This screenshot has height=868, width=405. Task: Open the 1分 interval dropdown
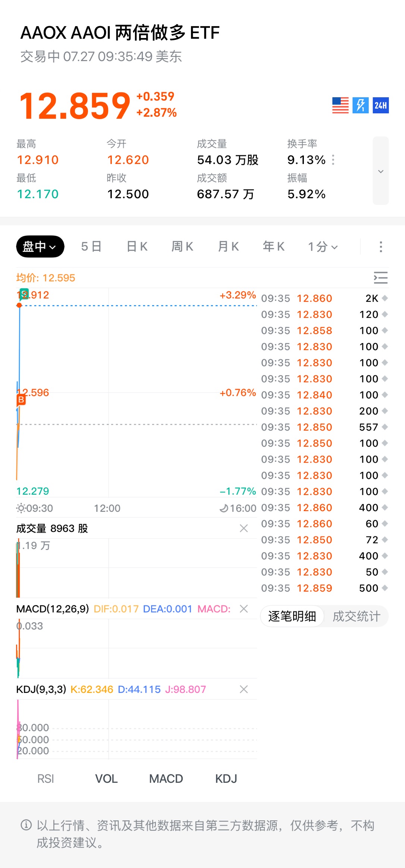[323, 247]
